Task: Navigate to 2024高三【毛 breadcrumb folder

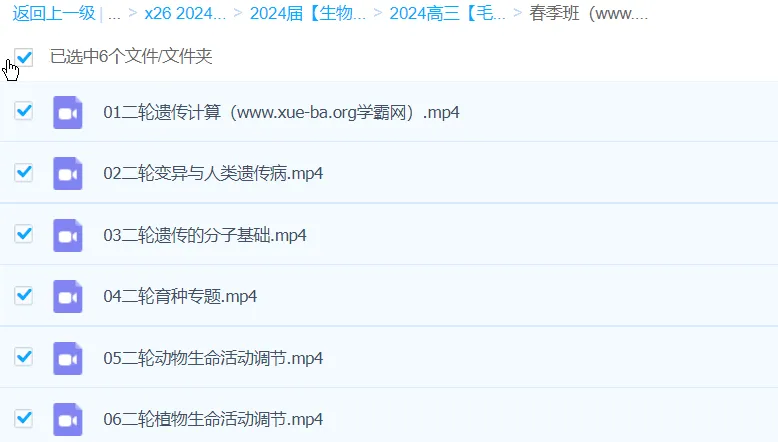Action: 448,13
